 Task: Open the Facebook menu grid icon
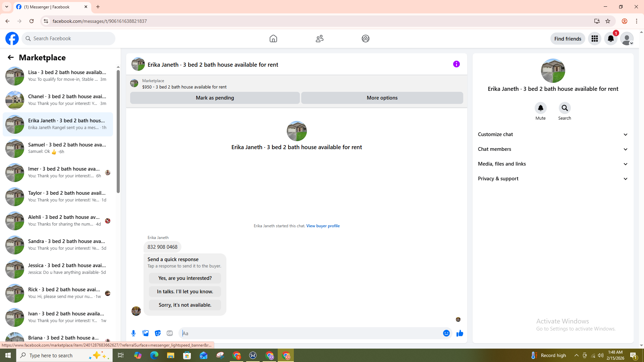point(595,39)
